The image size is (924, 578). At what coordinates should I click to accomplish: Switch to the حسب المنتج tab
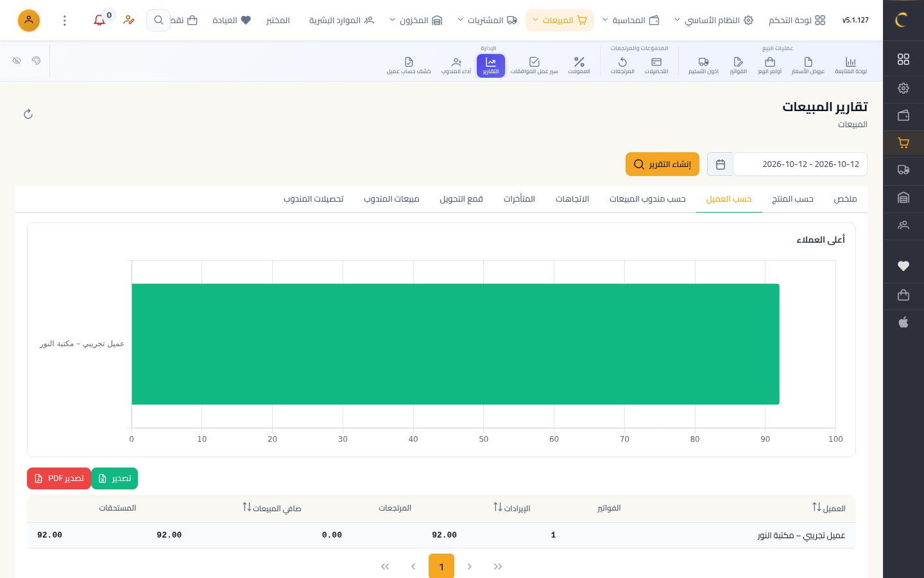pos(792,199)
